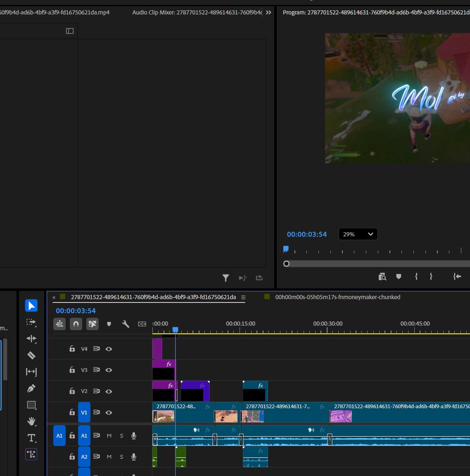Screen dimensions: 470x476
Task: Select the Ripple Edit tool
Action: pyautogui.click(x=31, y=338)
